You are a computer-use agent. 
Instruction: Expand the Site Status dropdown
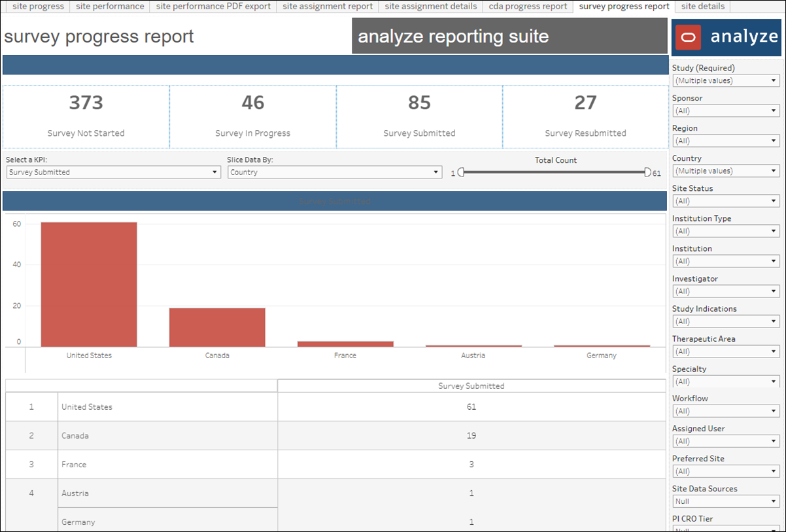(726, 201)
